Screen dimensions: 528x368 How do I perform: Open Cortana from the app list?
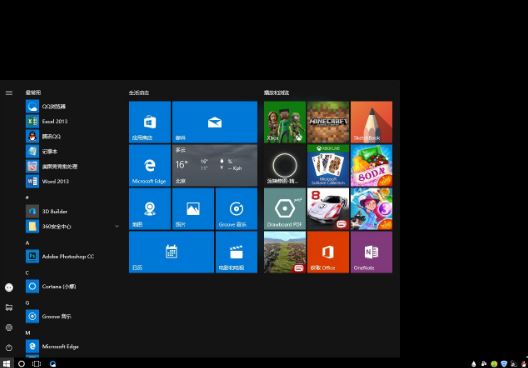[72, 287]
